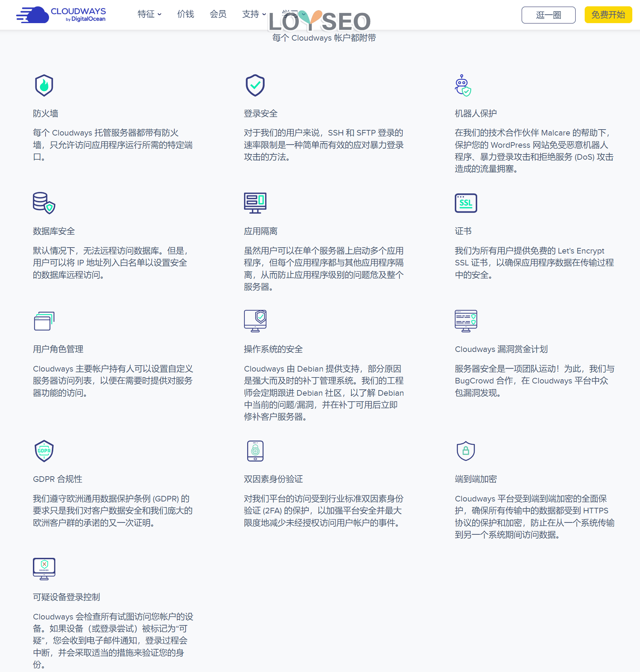Screen dimensions: 640x672
Task: Click the end-to-end encryption padlock shield icon
Action: point(466,451)
